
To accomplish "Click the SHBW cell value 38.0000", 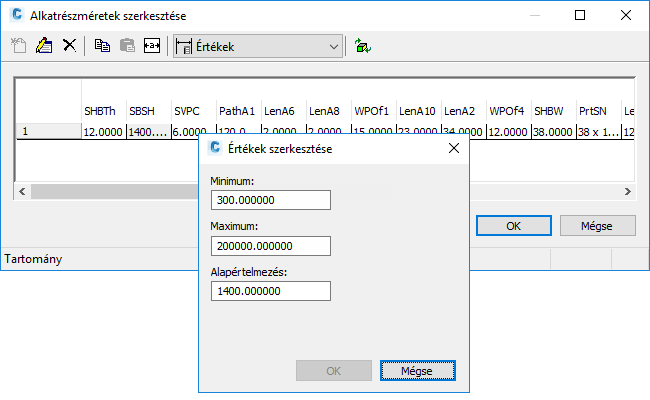I will [553, 132].
